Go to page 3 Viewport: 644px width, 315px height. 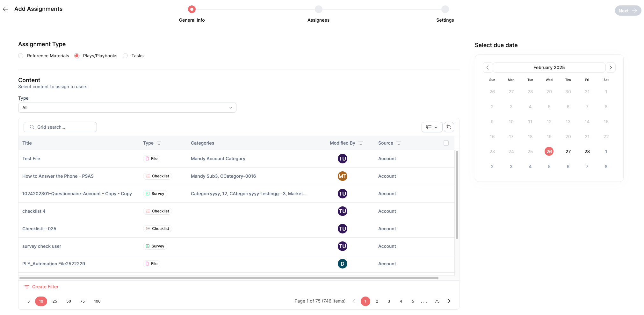pos(389,301)
